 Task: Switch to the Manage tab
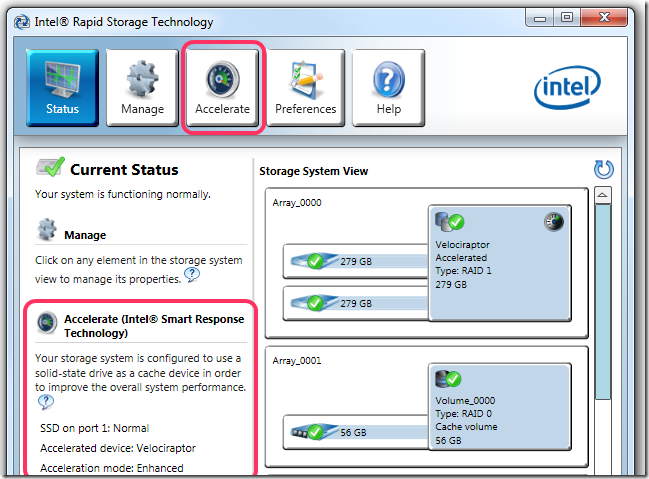tap(142, 87)
